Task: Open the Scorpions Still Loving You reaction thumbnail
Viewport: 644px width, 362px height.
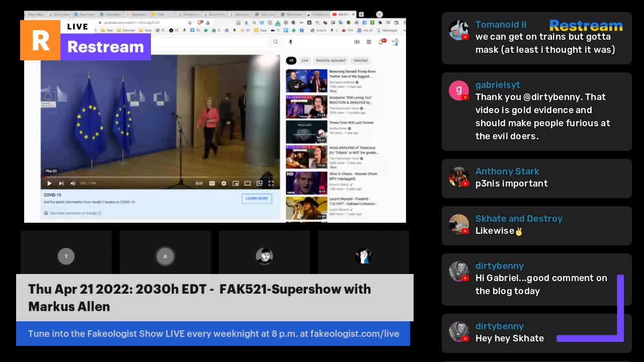Action: click(306, 106)
